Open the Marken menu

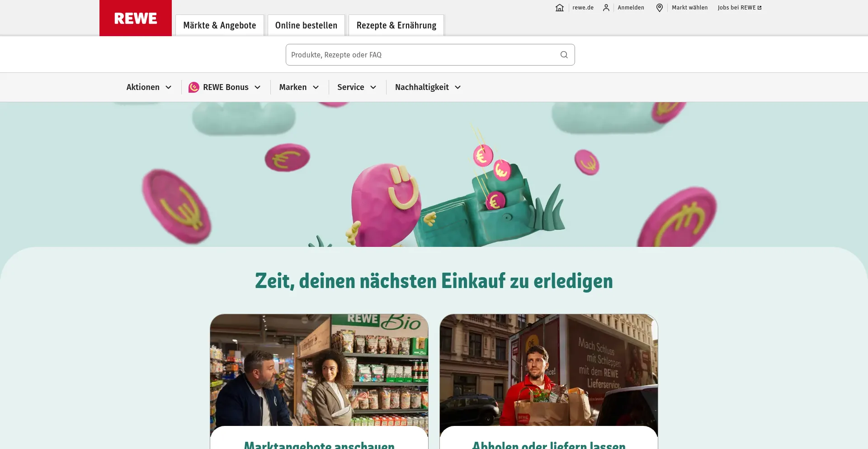click(299, 87)
